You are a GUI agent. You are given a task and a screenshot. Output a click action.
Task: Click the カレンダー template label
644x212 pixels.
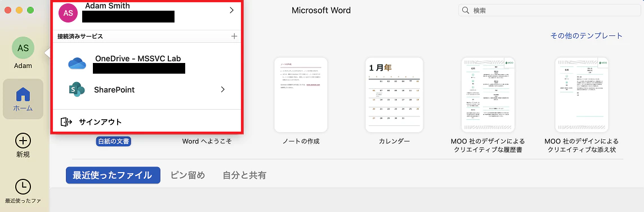394,142
